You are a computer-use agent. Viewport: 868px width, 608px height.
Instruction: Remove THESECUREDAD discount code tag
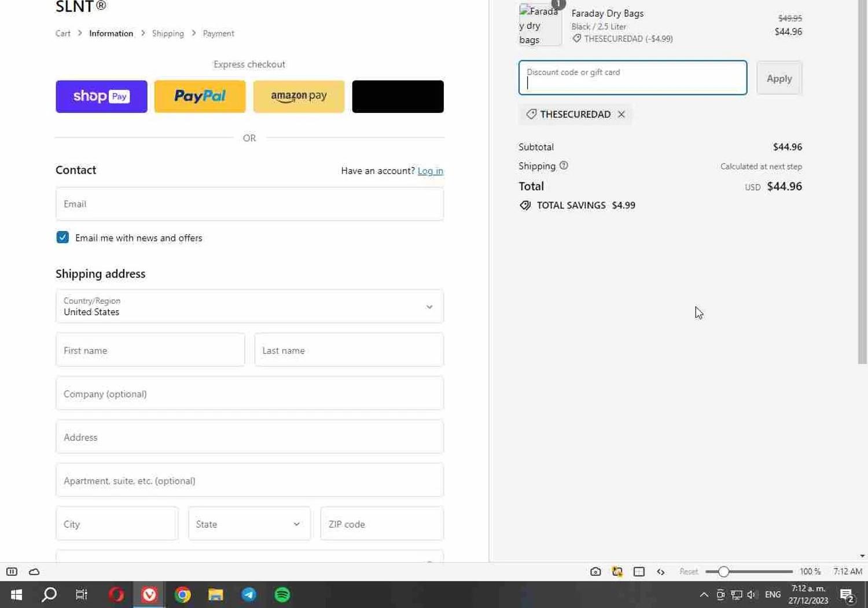pyautogui.click(x=621, y=115)
